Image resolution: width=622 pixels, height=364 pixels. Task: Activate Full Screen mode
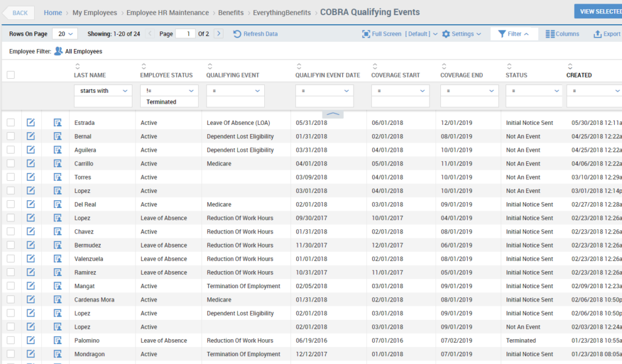click(x=381, y=34)
